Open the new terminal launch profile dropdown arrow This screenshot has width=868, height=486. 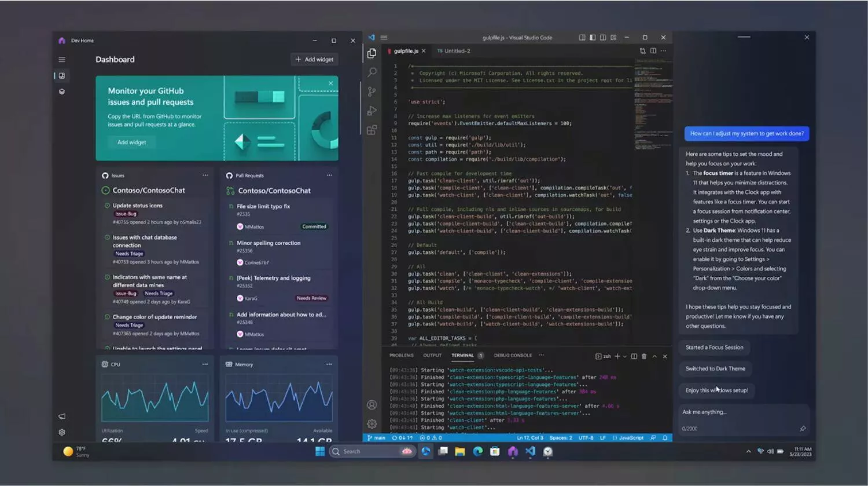624,356
